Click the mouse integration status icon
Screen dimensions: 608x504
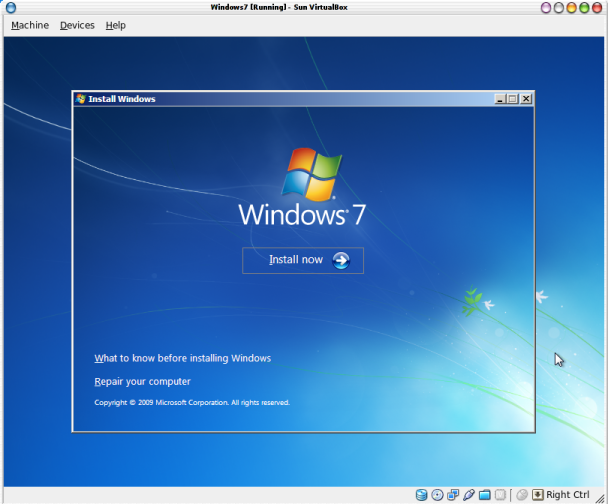pos(522,495)
